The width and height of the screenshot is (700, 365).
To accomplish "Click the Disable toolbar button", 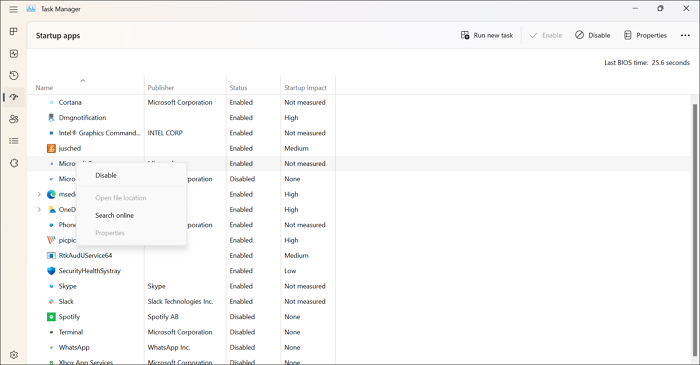I will point(592,35).
